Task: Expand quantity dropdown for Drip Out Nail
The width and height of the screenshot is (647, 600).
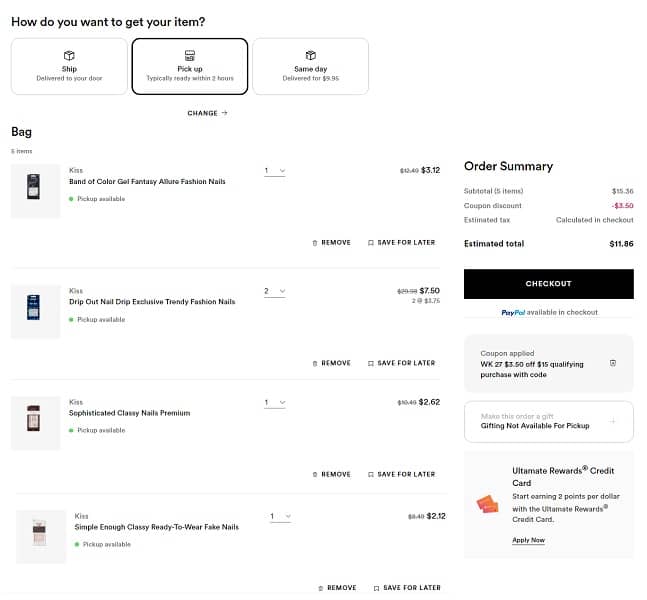Action: coord(275,291)
